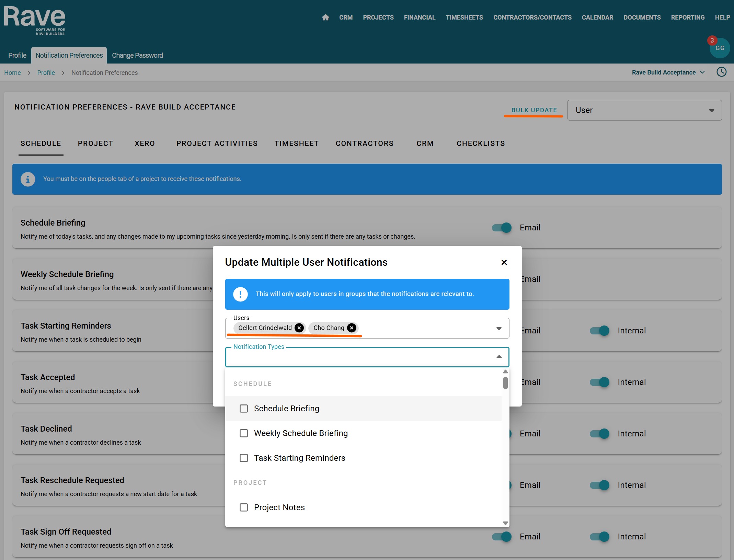
Task: Toggle Task Sign Off Requested Internal switch
Action: click(599, 537)
